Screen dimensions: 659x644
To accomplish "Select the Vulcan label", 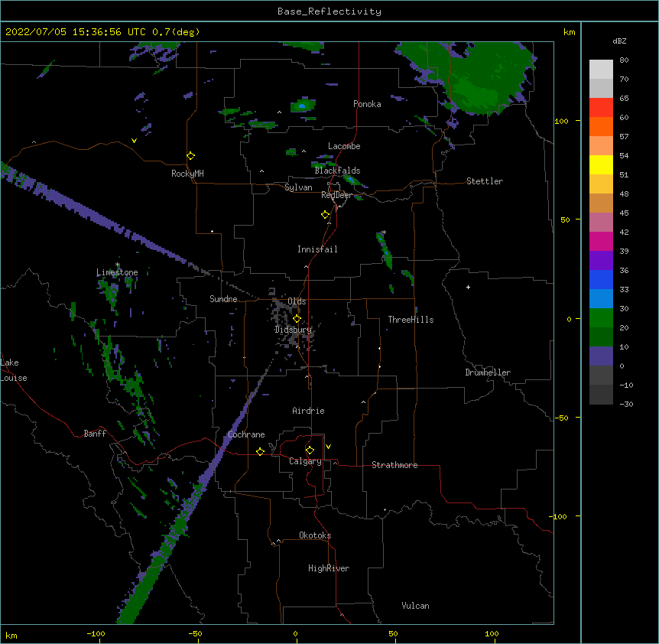I will 415,606.
